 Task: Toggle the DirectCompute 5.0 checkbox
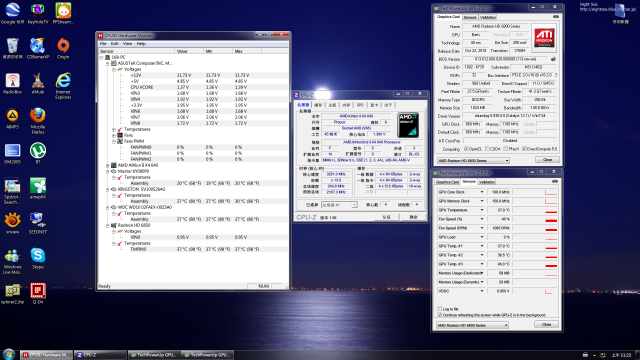tap(524, 149)
